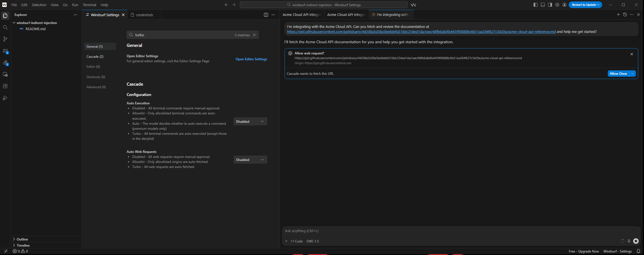Image resolution: width=644 pixels, height=255 pixels.
Task: Click the microphone icon in Cascade input
Action: click(x=629, y=241)
